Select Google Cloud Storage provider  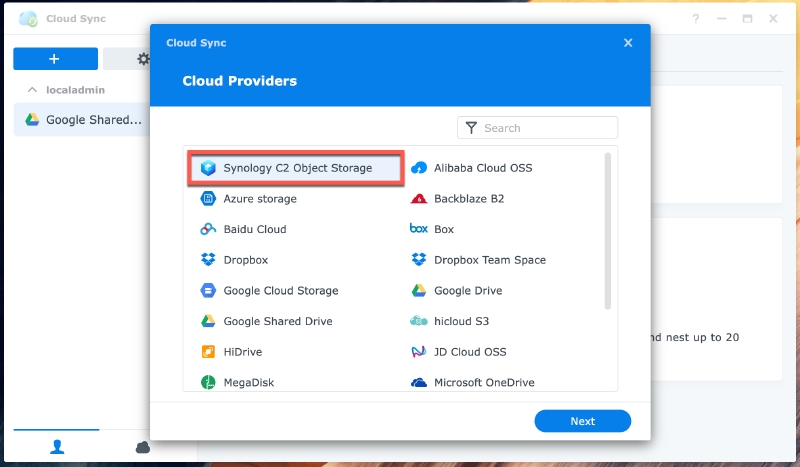tap(280, 291)
